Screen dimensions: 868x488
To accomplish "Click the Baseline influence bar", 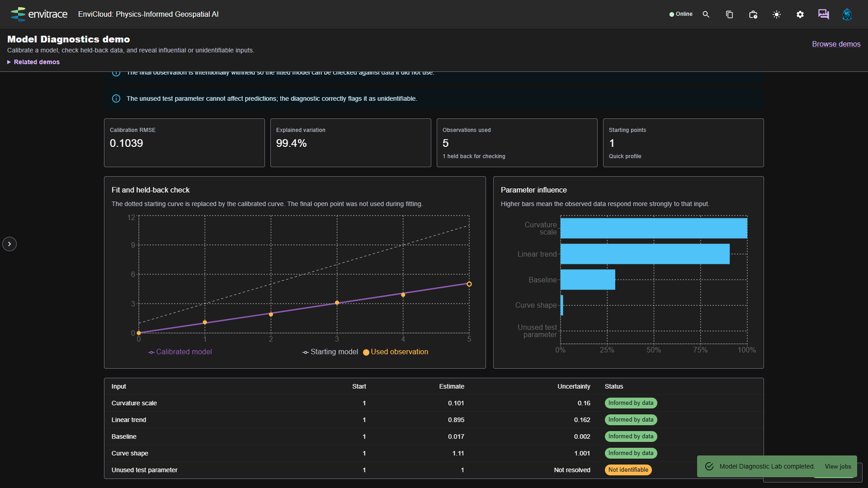I will (588, 280).
